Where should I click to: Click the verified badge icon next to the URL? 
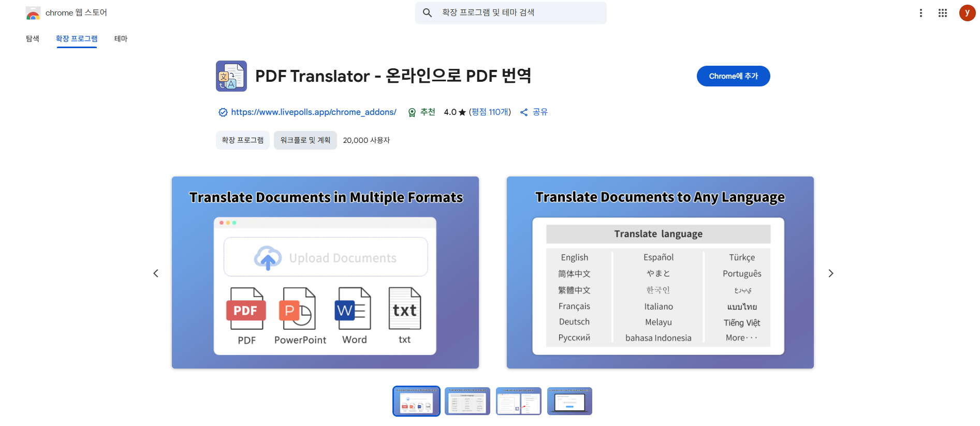click(x=223, y=112)
